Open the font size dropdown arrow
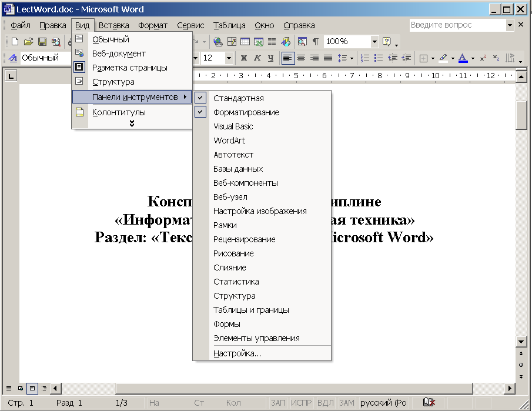 [x=229, y=58]
